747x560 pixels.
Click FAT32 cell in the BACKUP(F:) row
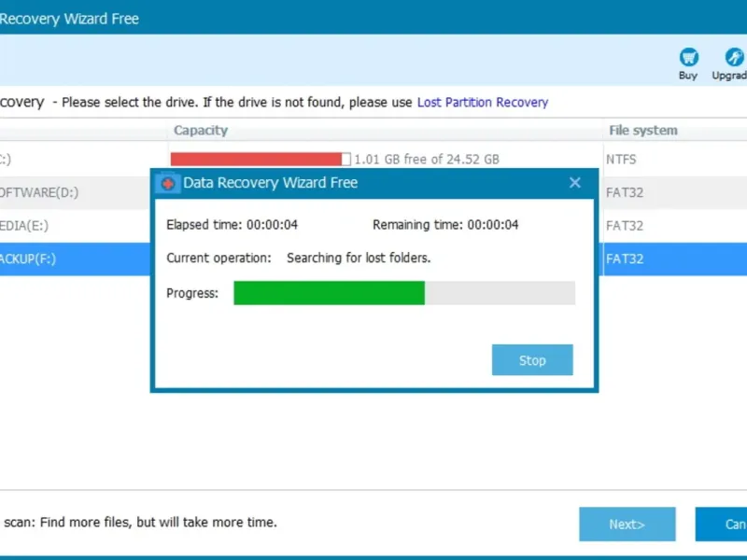[x=625, y=259]
